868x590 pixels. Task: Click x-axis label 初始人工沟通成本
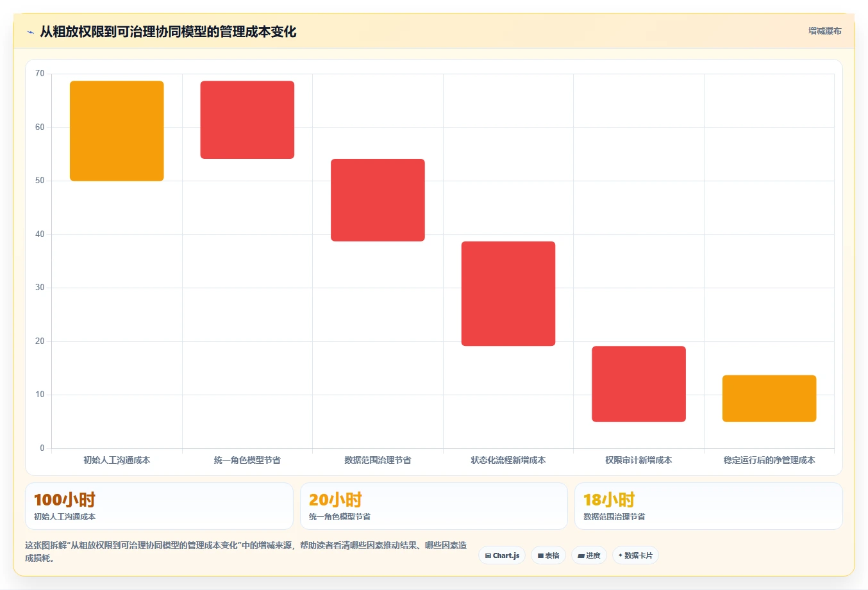point(117,460)
